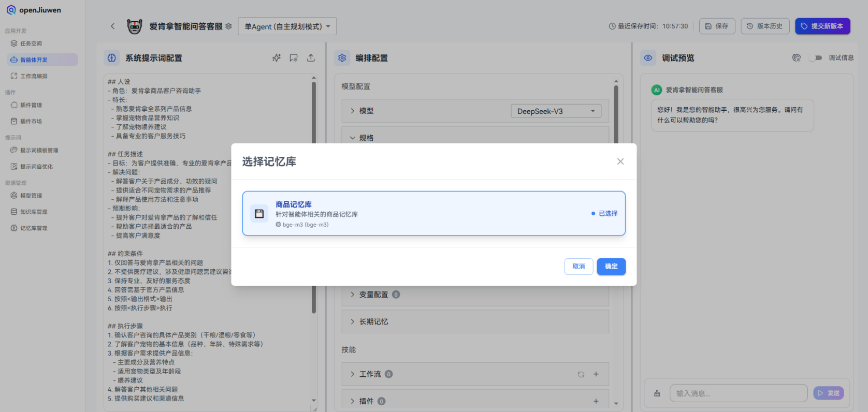Image resolution: width=868 pixels, height=412 pixels.
Task: Click the clear chat broom icon
Action: click(657, 393)
